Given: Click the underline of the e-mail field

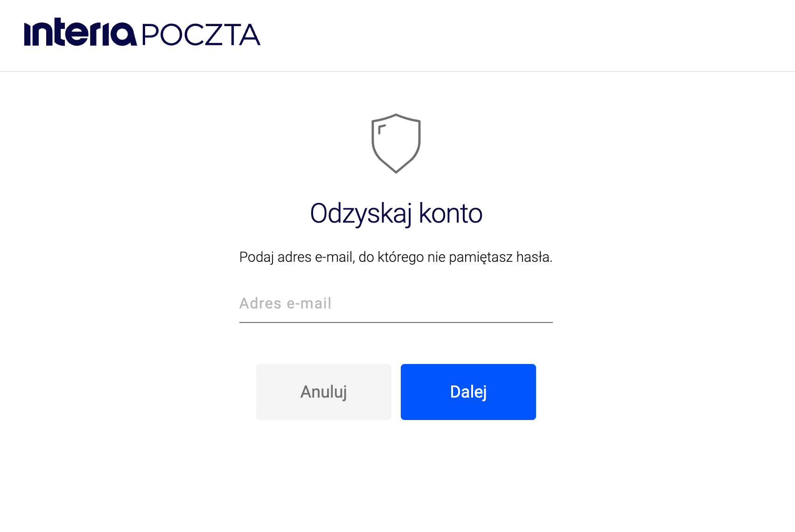Looking at the screenshot, I should point(396,322).
